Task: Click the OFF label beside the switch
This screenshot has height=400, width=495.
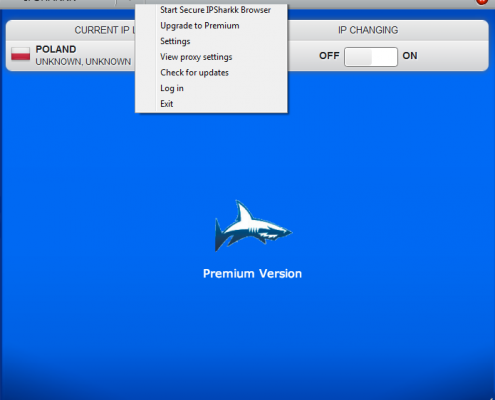Action: (329, 56)
